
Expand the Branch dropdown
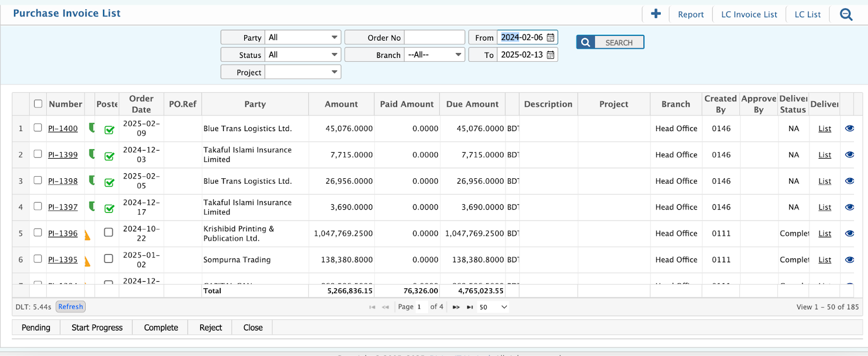(x=435, y=55)
